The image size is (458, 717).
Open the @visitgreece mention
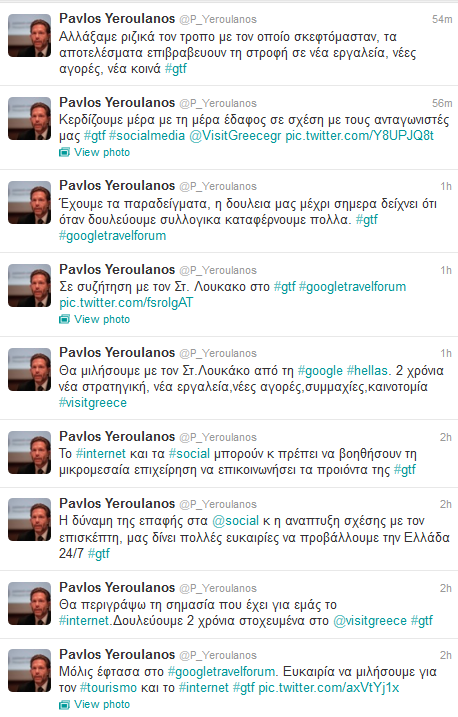pyautogui.click(x=370, y=621)
